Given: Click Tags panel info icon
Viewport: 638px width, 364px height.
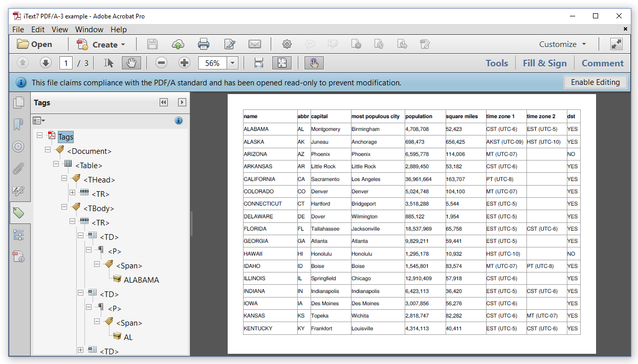Looking at the screenshot, I should click(x=179, y=121).
